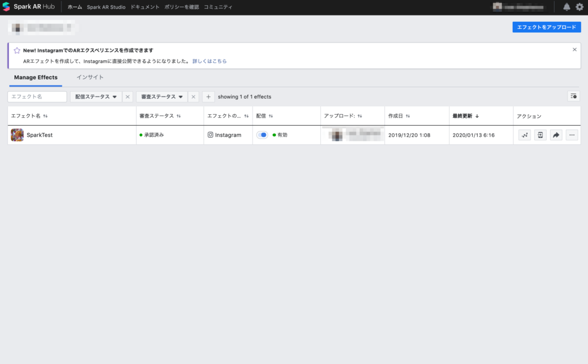Click the star icon in announcement banner

17,50
